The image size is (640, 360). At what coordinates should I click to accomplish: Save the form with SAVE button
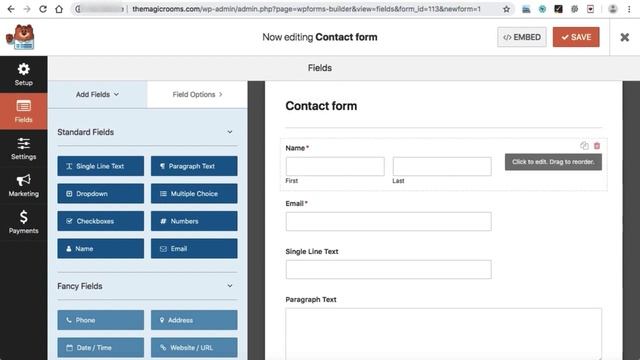pyautogui.click(x=576, y=37)
